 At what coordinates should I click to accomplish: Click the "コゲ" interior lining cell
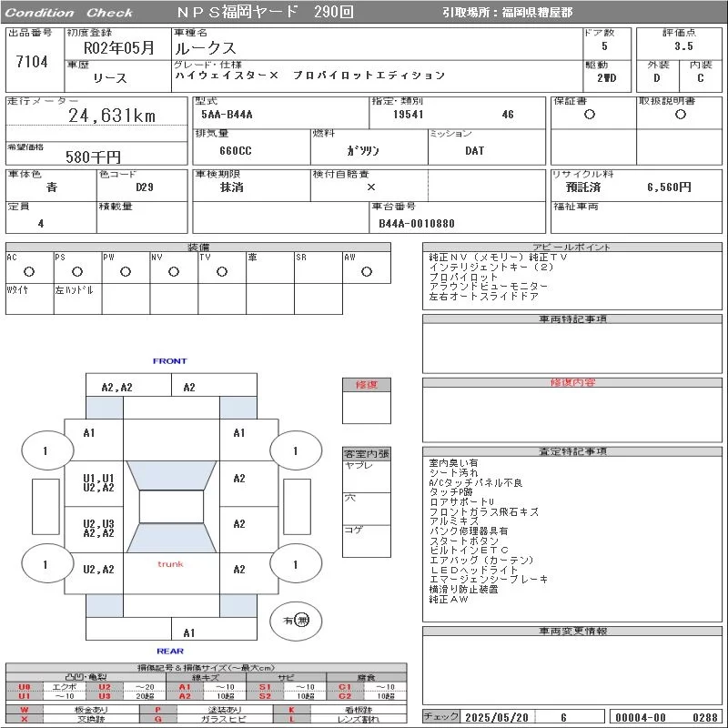367,541
